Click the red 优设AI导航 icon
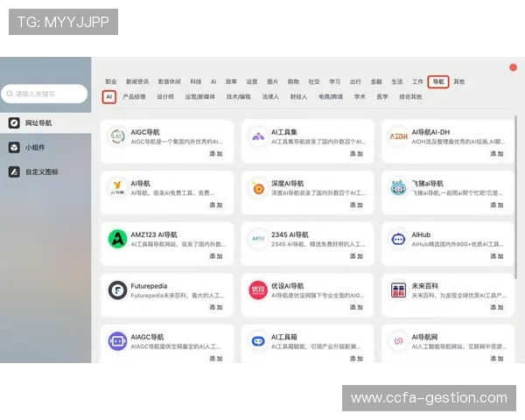The width and height of the screenshot is (525, 420). [258, 290]
